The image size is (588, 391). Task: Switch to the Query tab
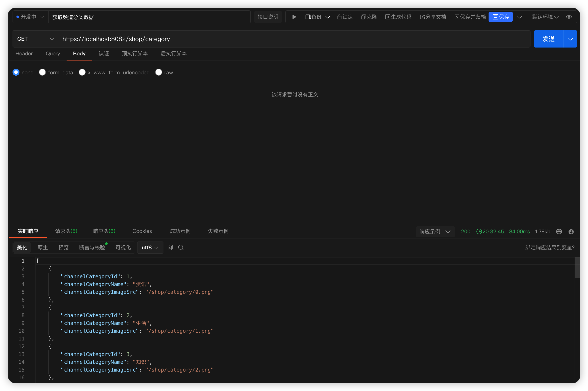[53, 54]
